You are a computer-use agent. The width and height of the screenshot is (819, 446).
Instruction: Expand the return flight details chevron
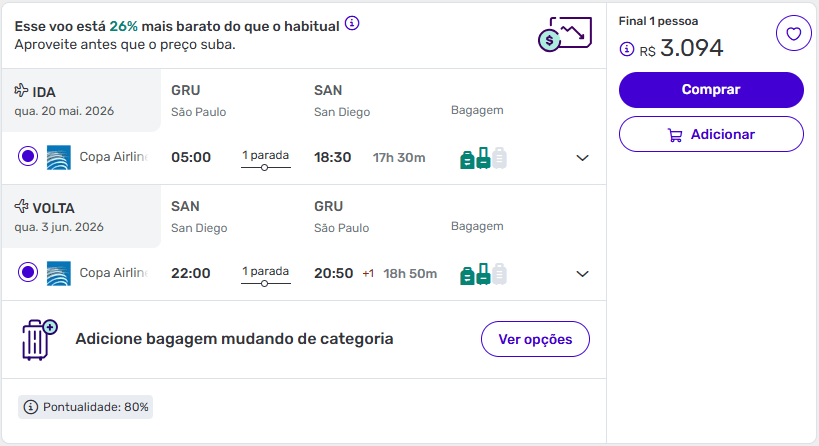[583, 274]
